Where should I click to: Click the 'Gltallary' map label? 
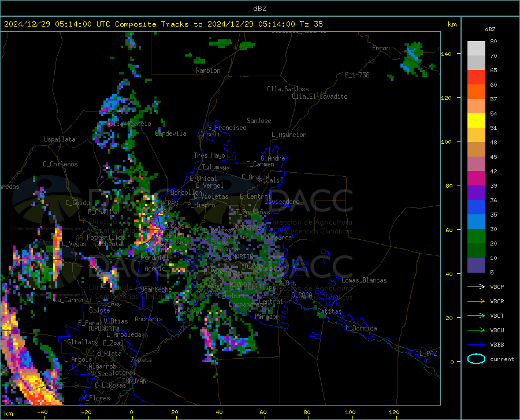[83, 342]
